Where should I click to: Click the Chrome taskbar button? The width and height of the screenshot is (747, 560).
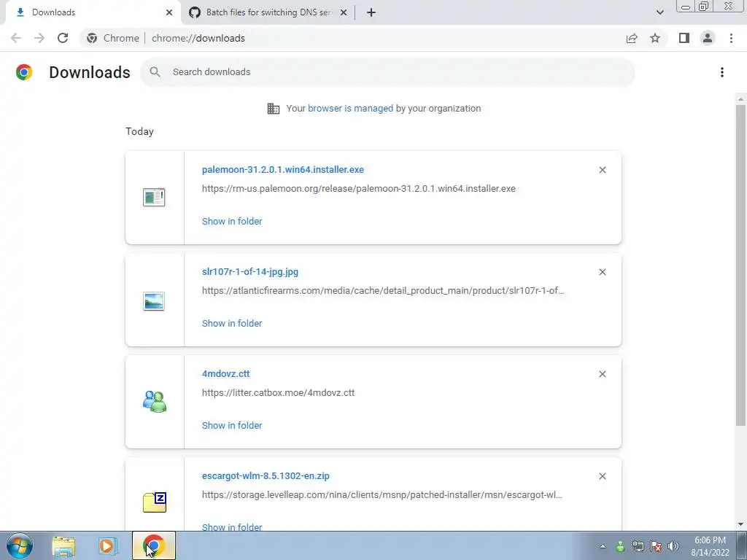(x=154, y=545)
